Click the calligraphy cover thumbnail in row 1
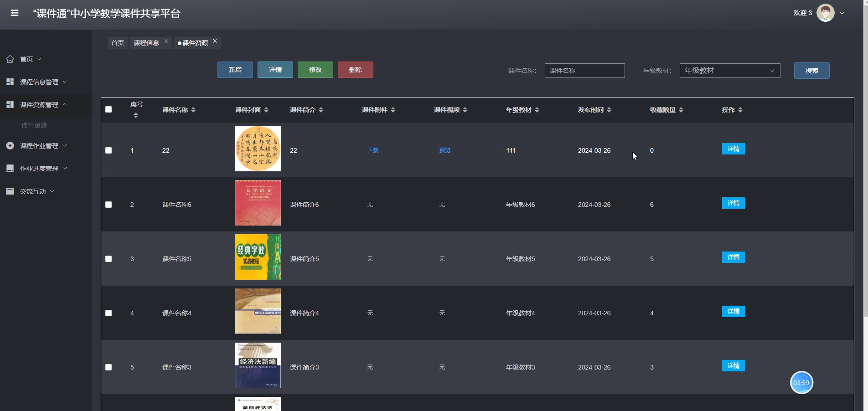868x411 pixels. pyautogui.click(x=258, y=149)
